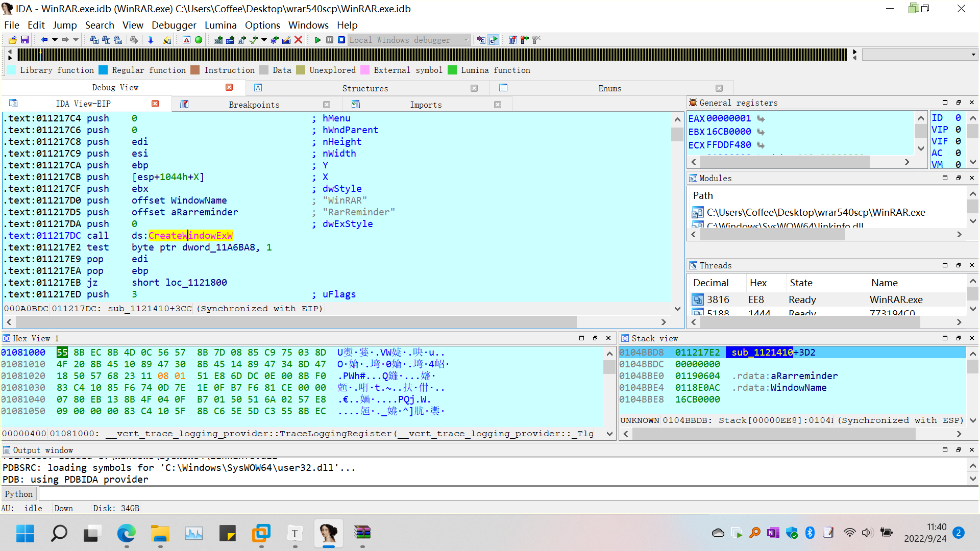The image size is (980, 551).
Task: Click the jump arrow next to EBX
Action: pos(761,132)
